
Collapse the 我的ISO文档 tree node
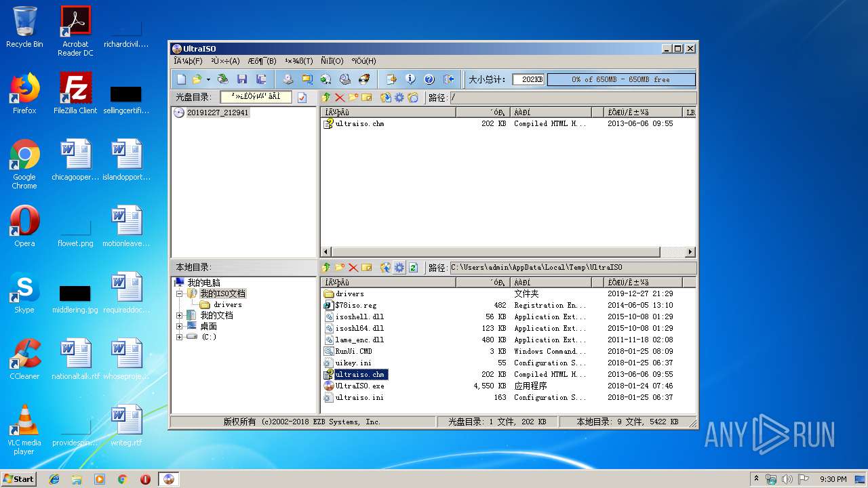pos(180,293)
